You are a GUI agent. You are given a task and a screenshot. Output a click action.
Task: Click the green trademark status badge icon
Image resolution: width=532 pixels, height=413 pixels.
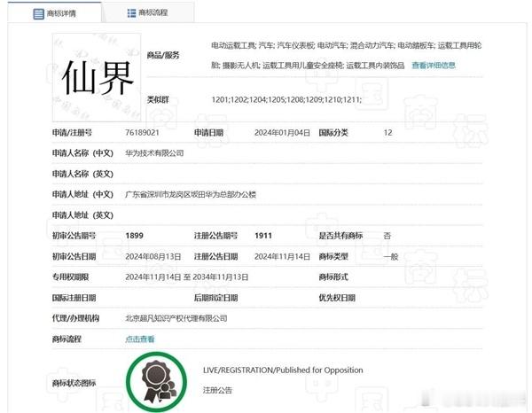click(x=156, y=382)
